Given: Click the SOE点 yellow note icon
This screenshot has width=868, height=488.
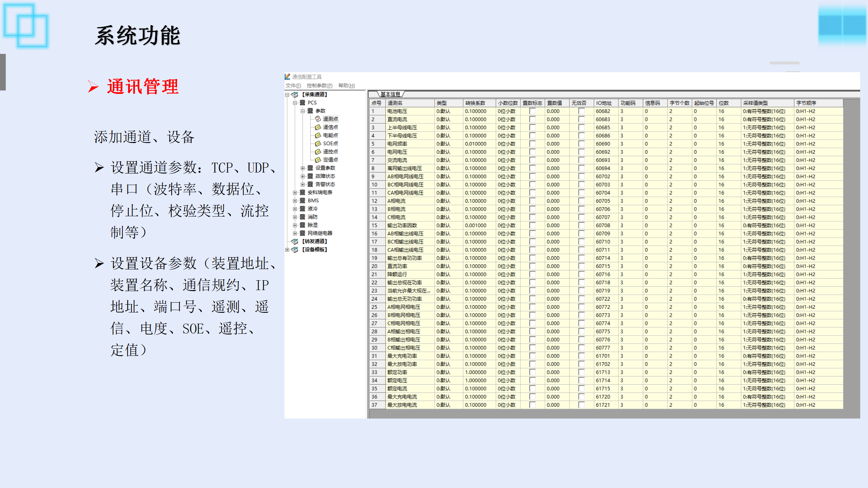Looking at the screenshot, I should click(318, 143).
